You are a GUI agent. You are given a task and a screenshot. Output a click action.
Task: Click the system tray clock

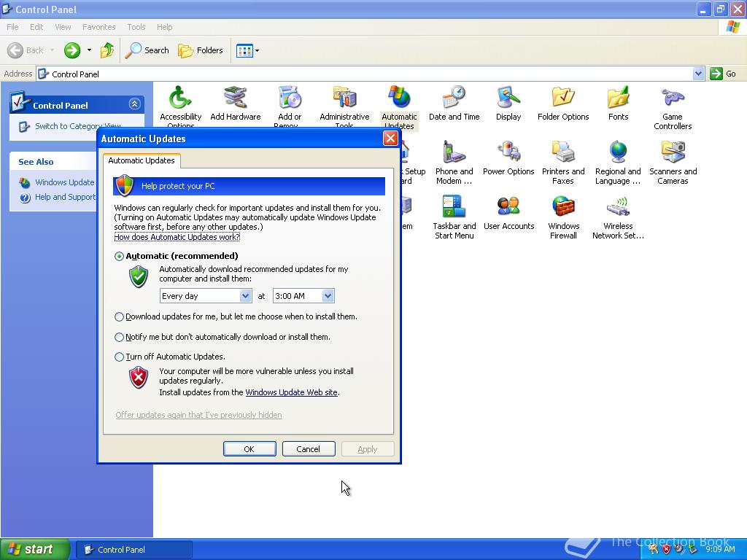click(x=720, y=549)
